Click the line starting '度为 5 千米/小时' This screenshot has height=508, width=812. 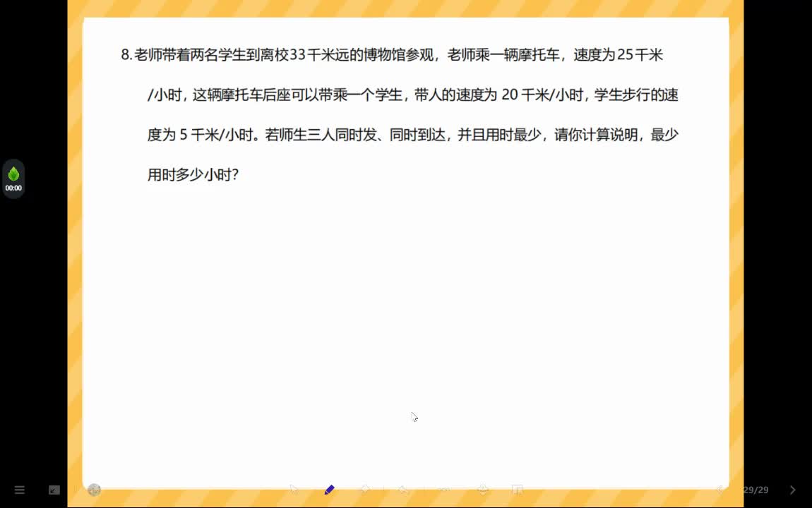tap(413, 135)
